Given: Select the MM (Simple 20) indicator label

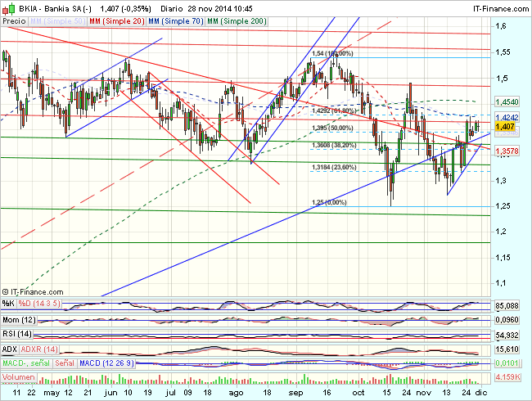Looking at the screenshot, I should 117,21.
